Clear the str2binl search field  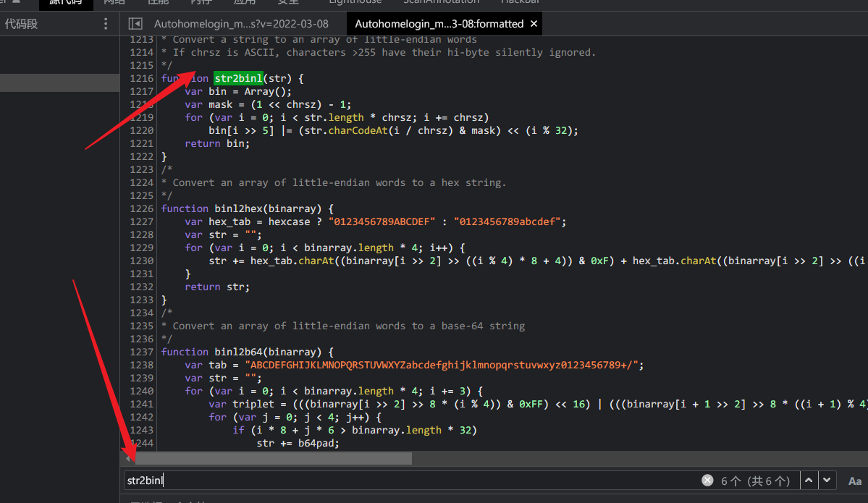pos(707,481)
